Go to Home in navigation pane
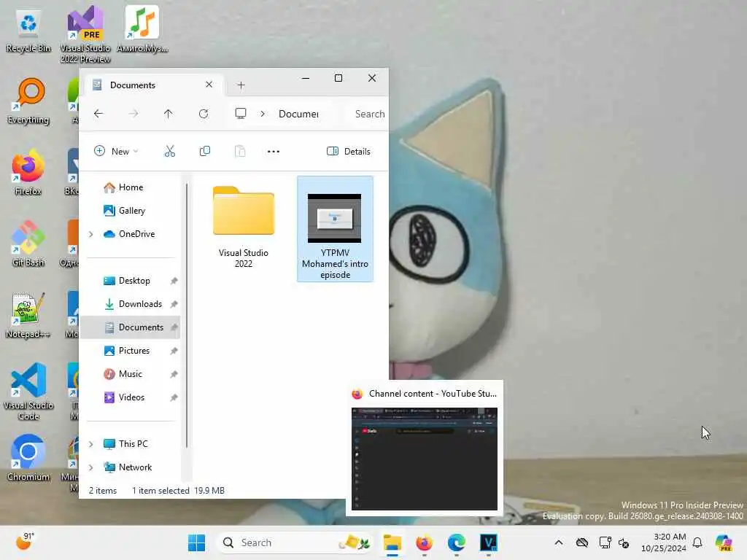 click(131, 187)
